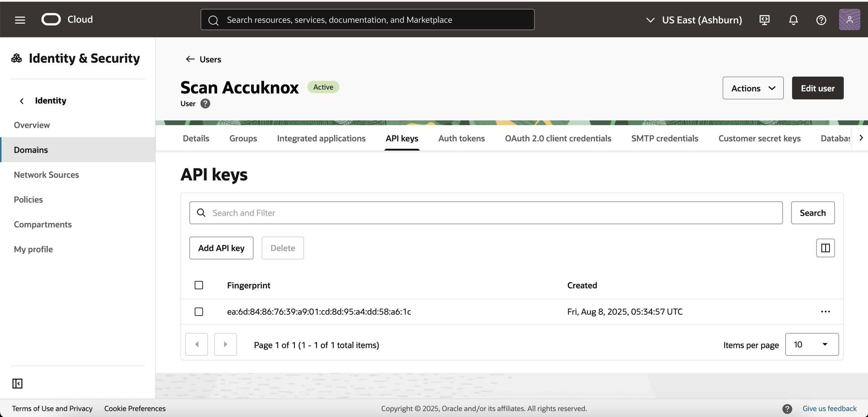
Task: Open the user profile avatar menu
Action: pyautogui.click(x=849, y=20)
